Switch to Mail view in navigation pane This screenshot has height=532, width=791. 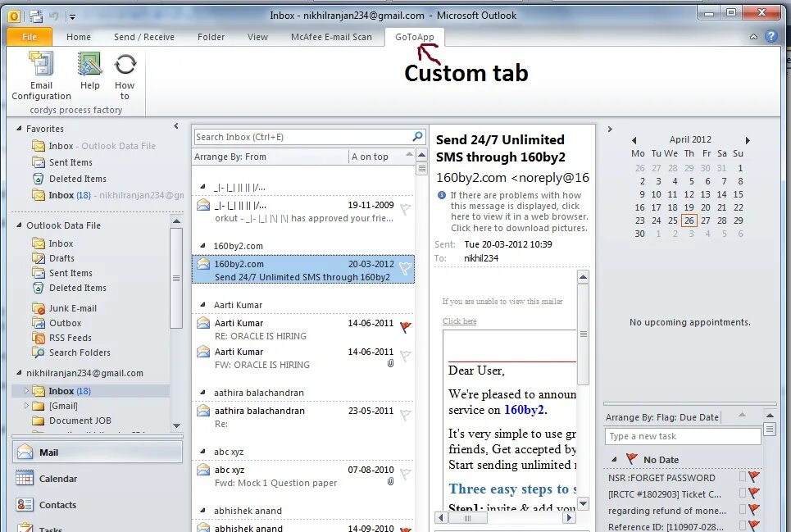coord(97,452)
